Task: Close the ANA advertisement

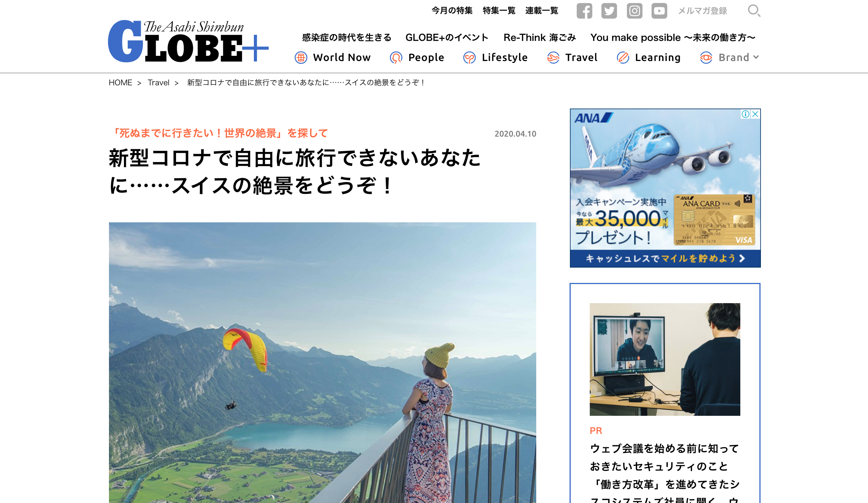Action: point(755,114)
